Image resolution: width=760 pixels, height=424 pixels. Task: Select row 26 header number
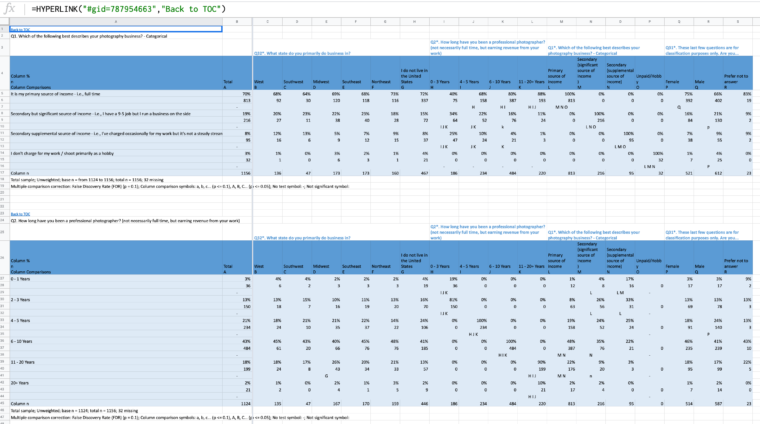2,258
